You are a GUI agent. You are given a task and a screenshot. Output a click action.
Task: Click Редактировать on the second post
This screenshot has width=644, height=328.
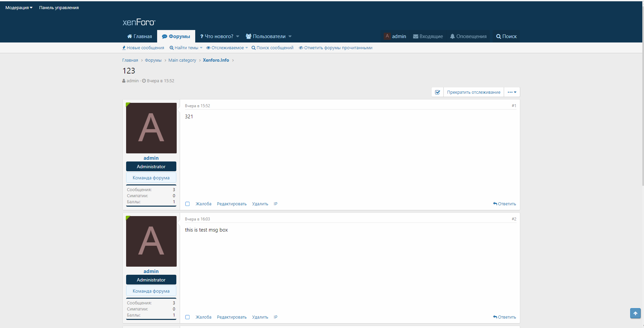click(x=232, y=317)
